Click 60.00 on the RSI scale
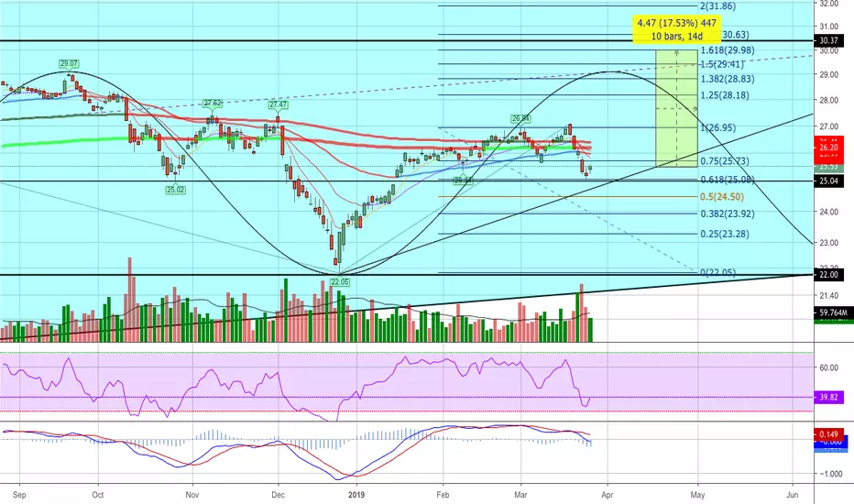This screenshot has width=854, height=504. coord(829,367)
